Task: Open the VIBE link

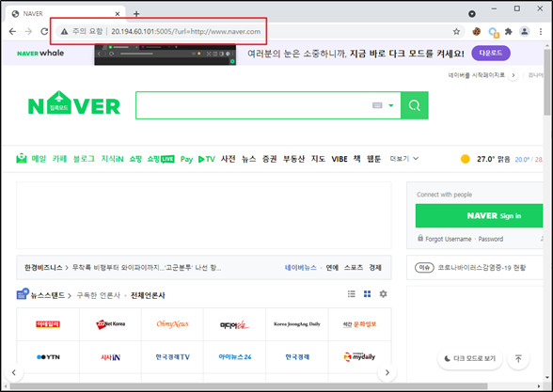Action: [340, 159]
